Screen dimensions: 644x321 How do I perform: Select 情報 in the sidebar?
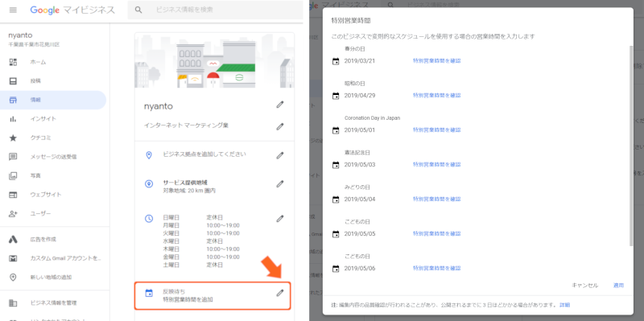[x=53, y=100]
